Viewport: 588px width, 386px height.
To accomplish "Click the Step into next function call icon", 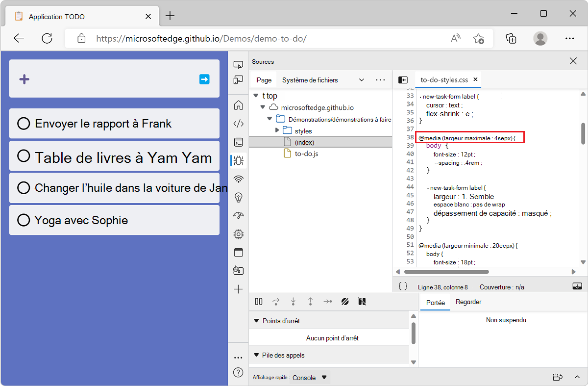I will 293,302.
